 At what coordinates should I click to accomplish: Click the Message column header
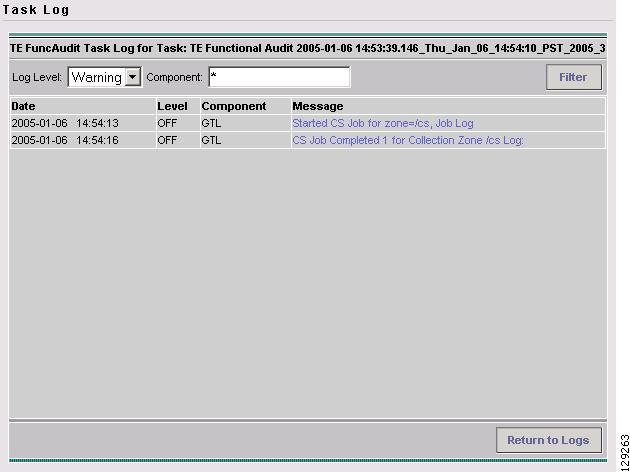[448, 106]
